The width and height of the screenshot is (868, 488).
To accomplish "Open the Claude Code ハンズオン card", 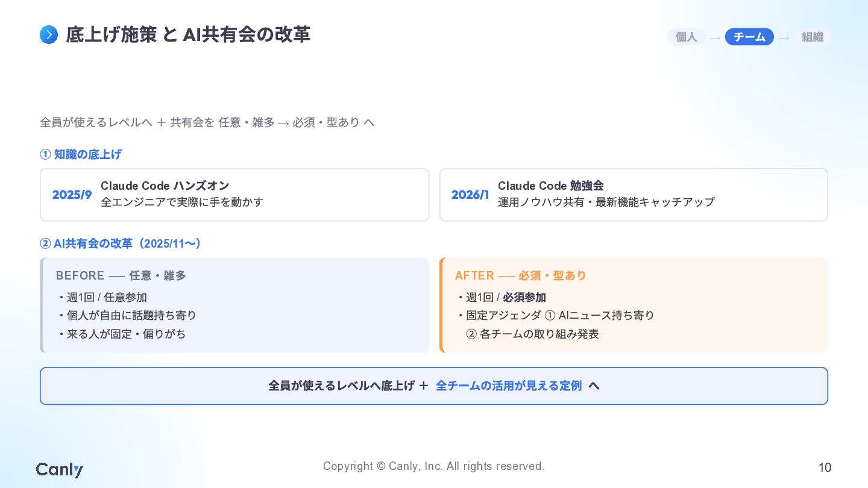I will pyautogui.click(x=234, y=195).
